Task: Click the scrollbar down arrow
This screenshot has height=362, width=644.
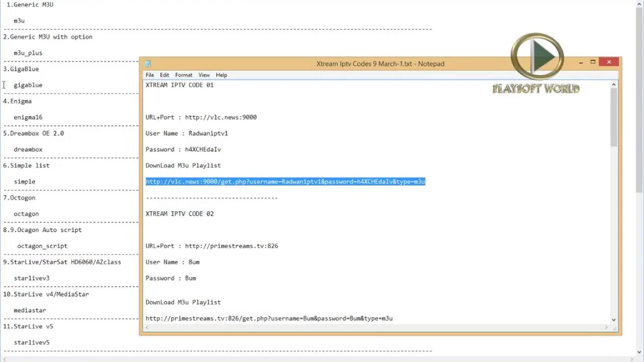Action: [613, 319]
